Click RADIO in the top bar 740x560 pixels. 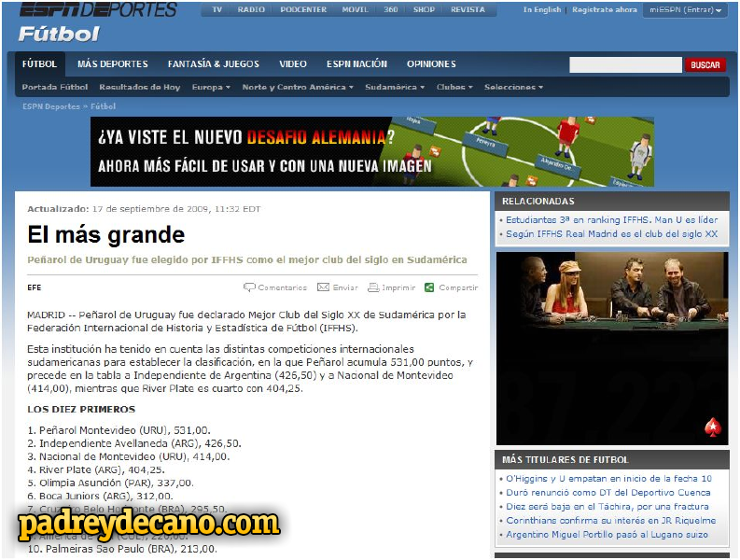[x=251, y=9]
